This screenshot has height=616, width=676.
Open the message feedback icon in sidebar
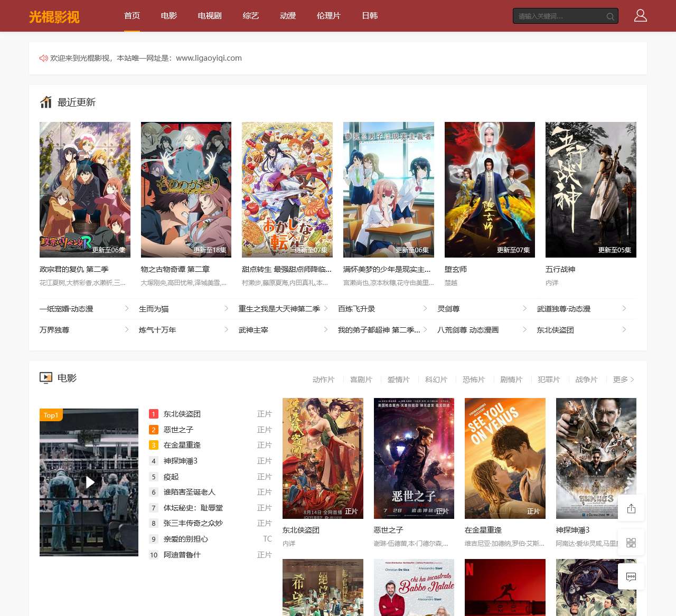pos(631,576)
